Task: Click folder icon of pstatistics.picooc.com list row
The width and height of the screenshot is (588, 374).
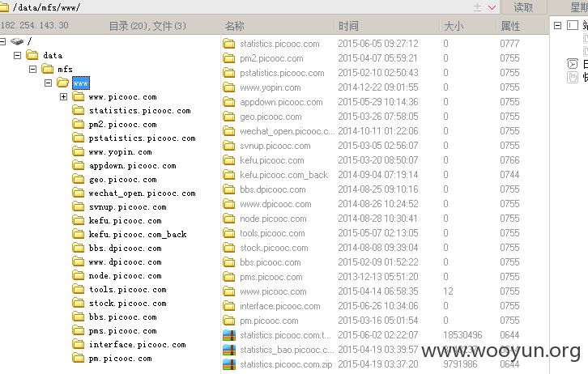Action: pos(228,73)
